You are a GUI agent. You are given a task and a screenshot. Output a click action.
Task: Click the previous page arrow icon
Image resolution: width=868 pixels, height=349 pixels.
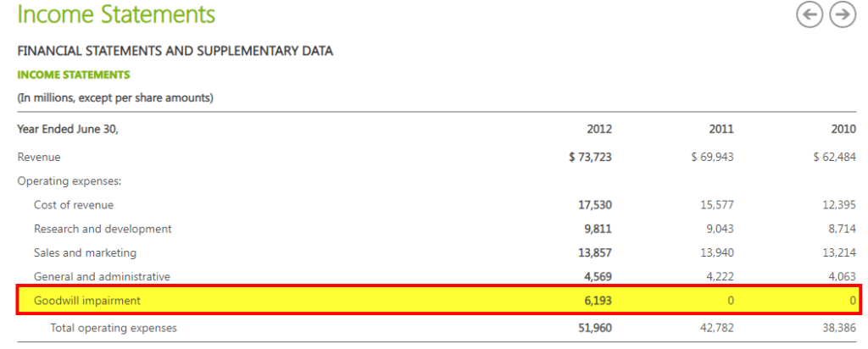point(810,15)
